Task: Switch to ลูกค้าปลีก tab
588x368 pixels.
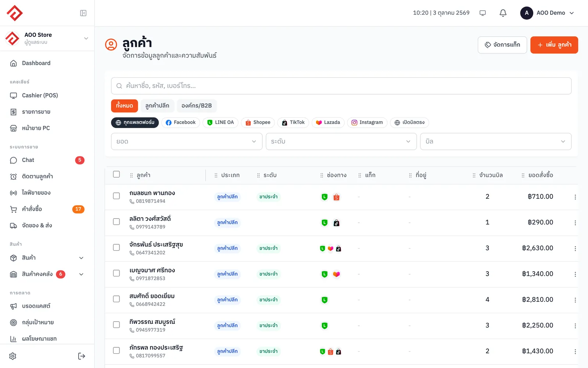Action: 157,106
